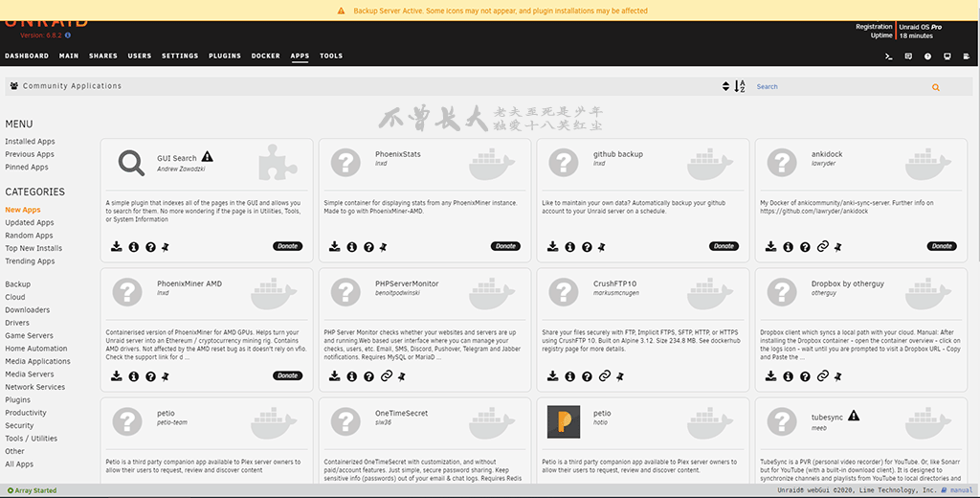The width and height of the screenshot is (980, 498).
Task: Expand the sort up/down arrows selector
Action: [725, 87]
